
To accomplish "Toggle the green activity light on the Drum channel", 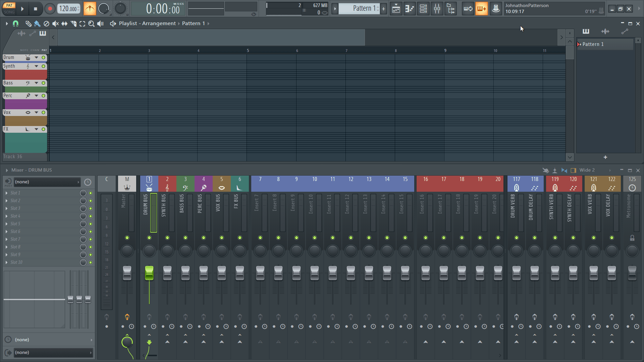I will [43, 57].
